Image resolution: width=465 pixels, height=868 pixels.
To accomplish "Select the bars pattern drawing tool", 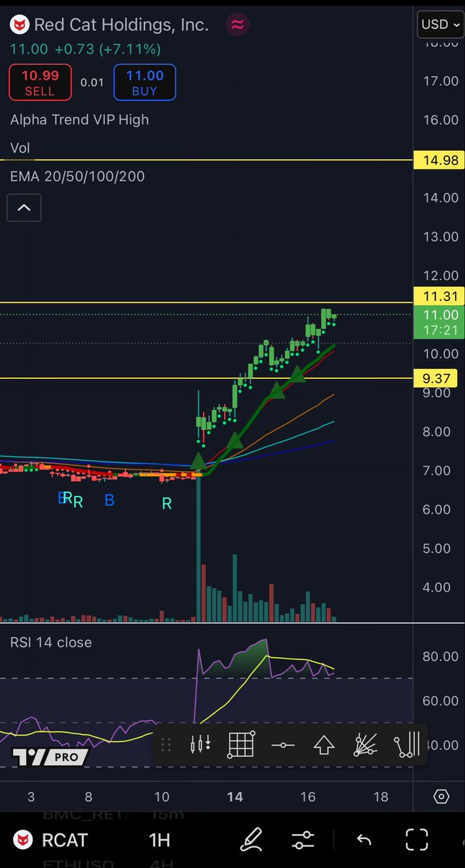I will [406, 744].
